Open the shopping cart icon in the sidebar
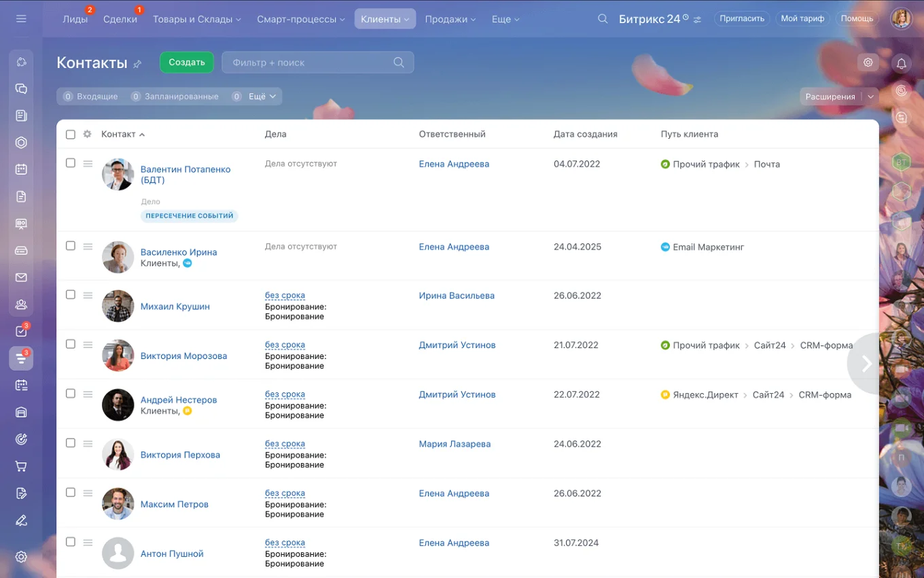Image resolution: width=924 pixels, height=578 pixels. [20, 466]
